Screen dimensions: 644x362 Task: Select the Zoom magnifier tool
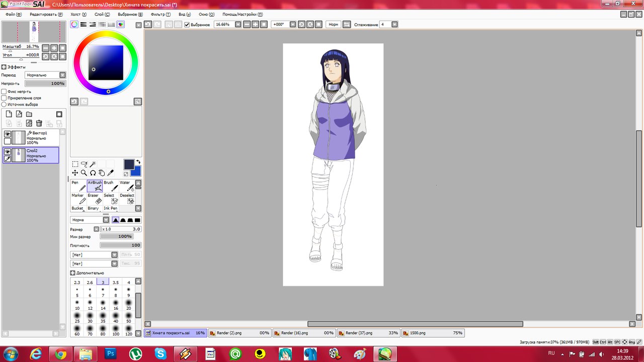tap(84, 173)
